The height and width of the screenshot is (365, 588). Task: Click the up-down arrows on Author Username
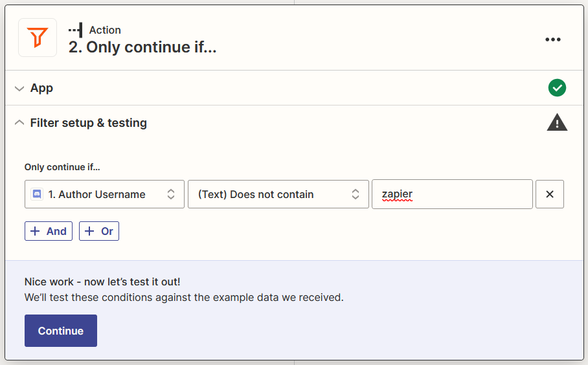(x=171, y=194)
